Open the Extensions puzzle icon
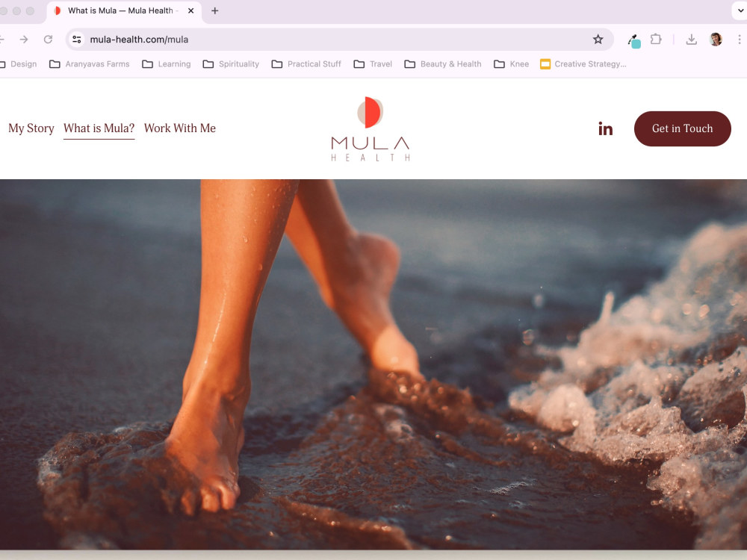 coord(656,40)
